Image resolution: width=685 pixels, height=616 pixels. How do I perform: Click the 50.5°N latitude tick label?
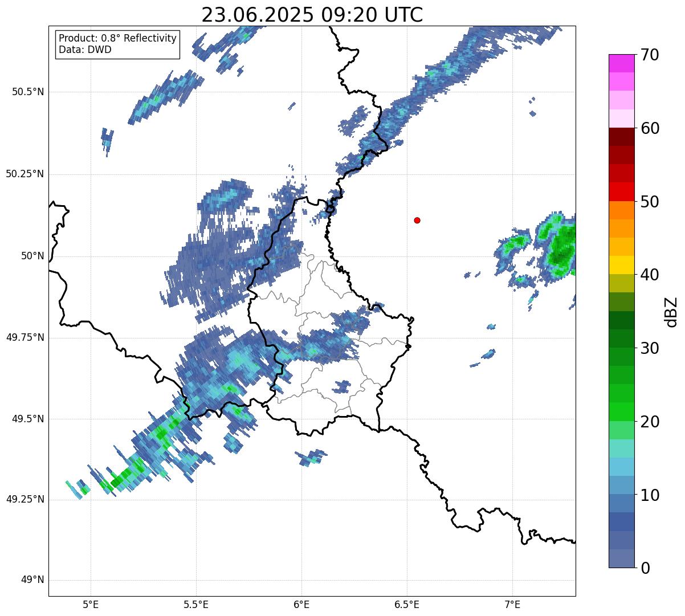coord(28,92)
